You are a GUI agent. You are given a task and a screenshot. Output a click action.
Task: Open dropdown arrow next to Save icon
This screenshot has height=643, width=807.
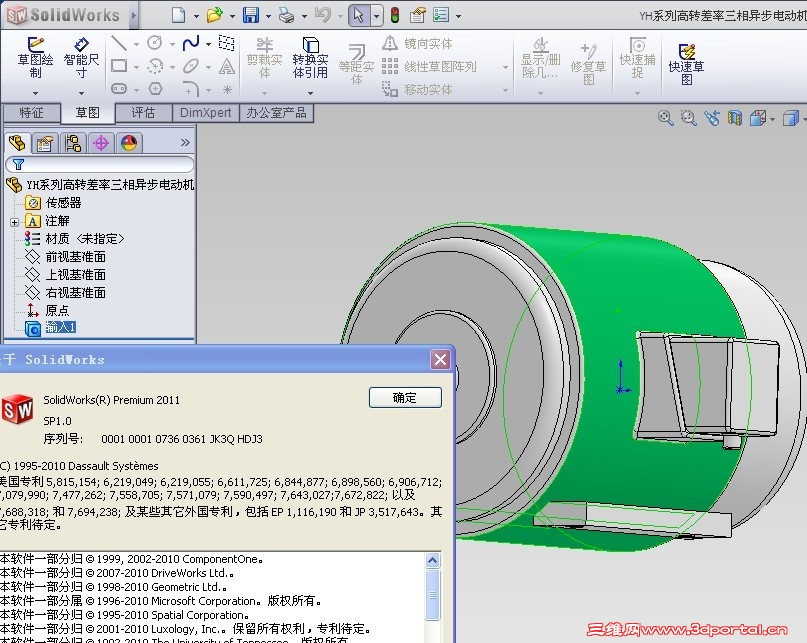point(268,16)
